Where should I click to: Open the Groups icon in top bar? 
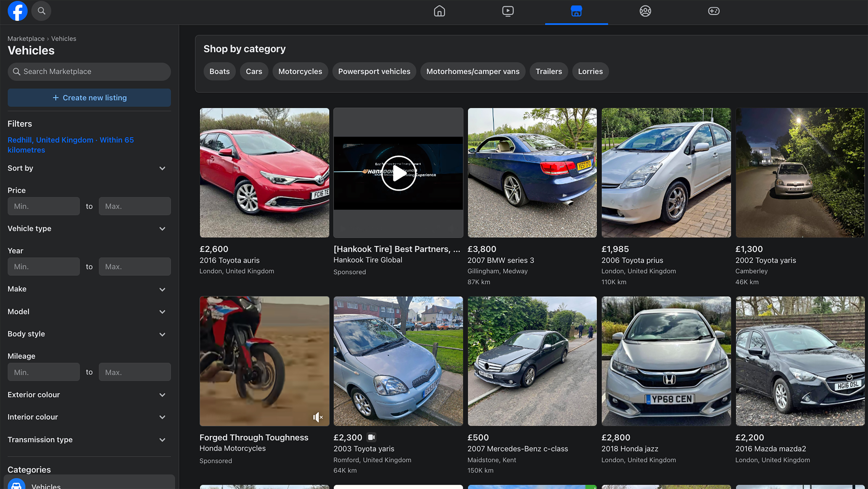[645, 11]
